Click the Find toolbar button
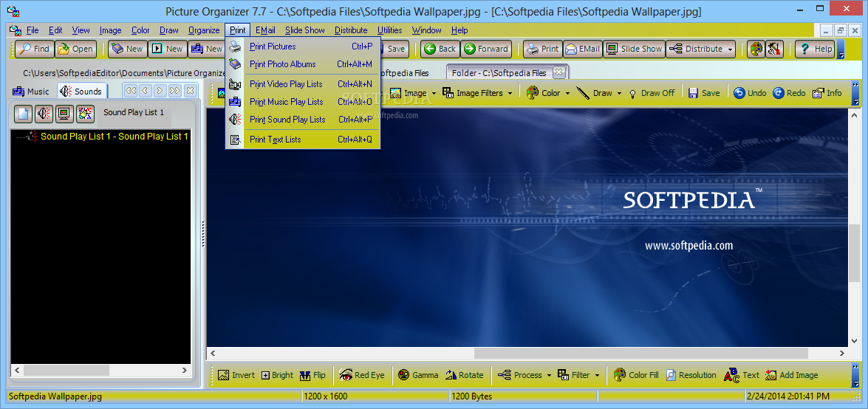Image resolution: width=868 pixels, height=409 pixels. click(34, 49)
